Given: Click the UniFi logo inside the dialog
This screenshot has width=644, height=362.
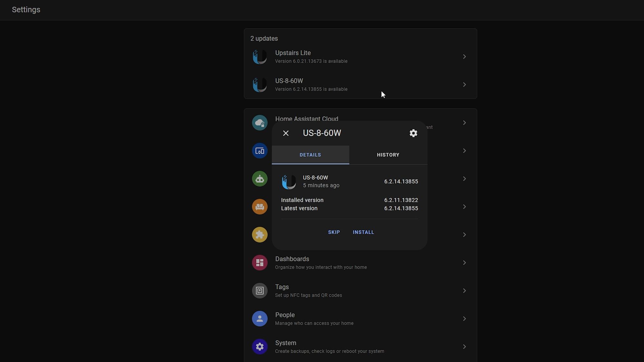Looking at the screenshot, I should click(289, 181).
